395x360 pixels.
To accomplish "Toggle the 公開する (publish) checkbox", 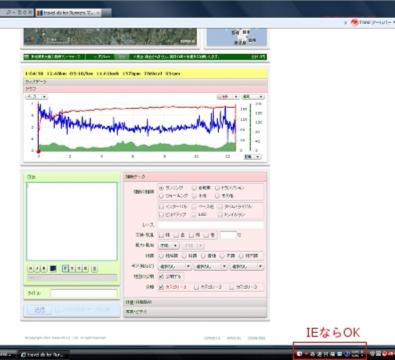I will [162, 276].
